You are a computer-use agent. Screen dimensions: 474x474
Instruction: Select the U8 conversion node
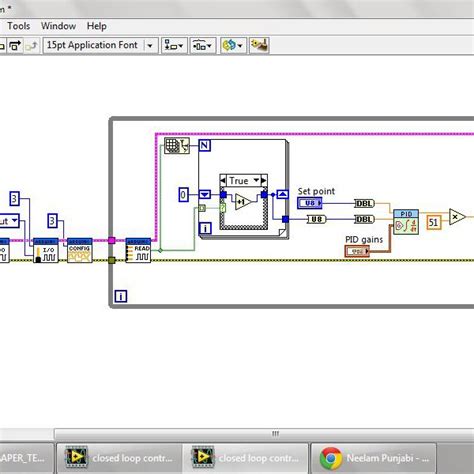click(316, 219)
